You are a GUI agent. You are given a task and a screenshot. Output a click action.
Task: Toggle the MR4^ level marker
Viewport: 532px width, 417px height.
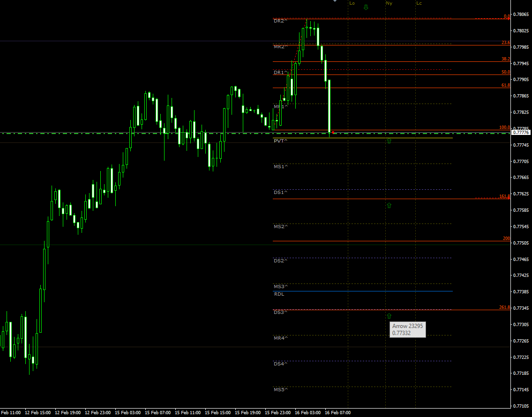[x=280, y=338]
